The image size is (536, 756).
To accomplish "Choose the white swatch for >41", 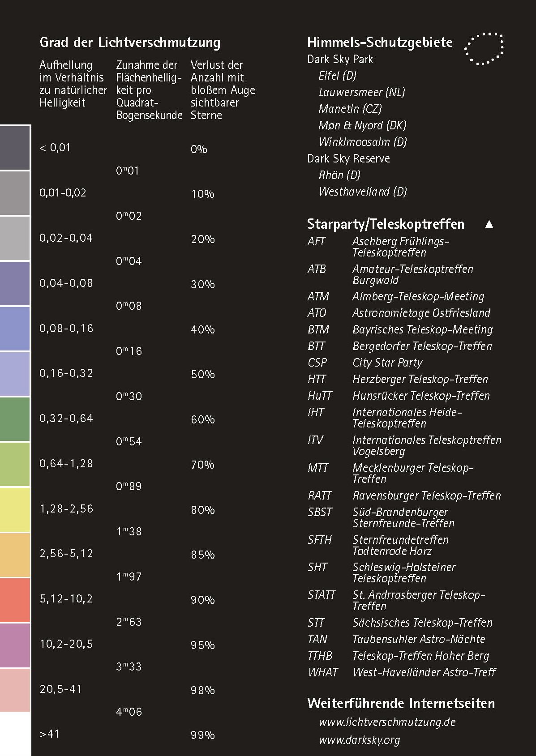I will point(15,734).
